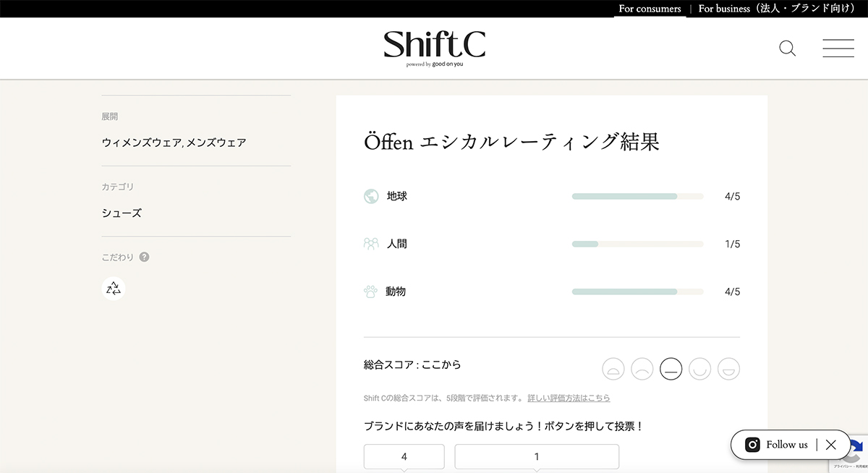Click the Shift C logo
Screen dimensions: 868x473
tap(434, 48)
